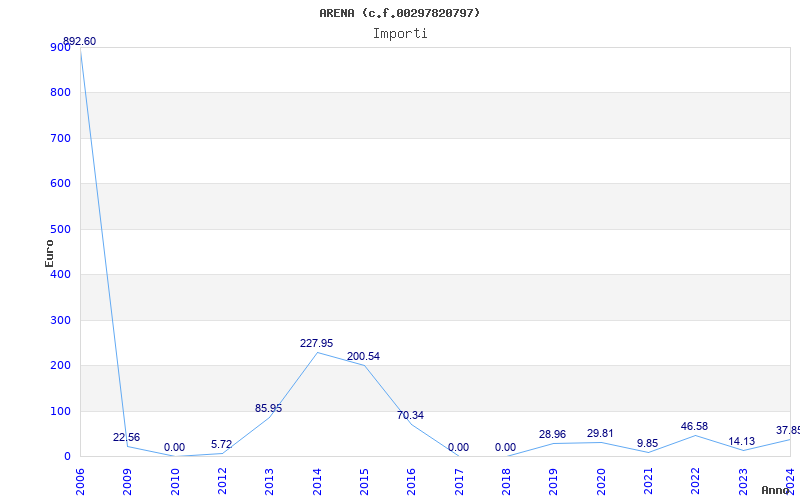Click the 100 y-axis tick label
This screenshot has width=800, height=500.
(60, 411)
